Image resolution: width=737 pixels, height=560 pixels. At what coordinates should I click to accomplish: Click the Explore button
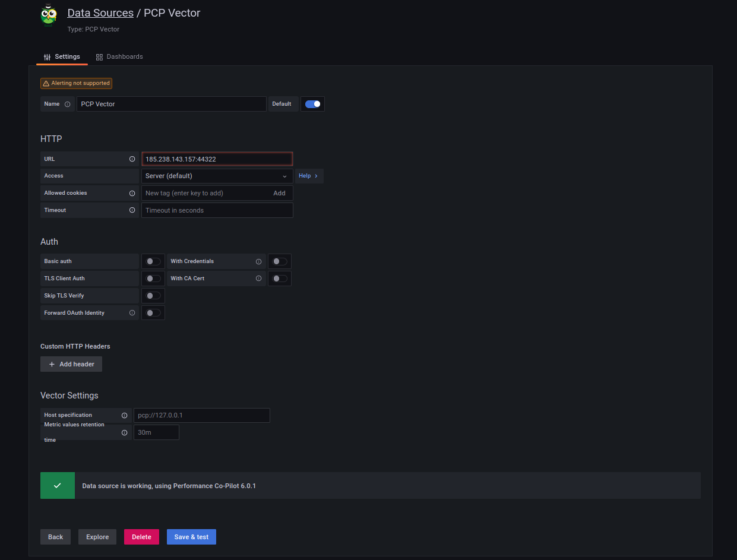click(x=97, y=537)
